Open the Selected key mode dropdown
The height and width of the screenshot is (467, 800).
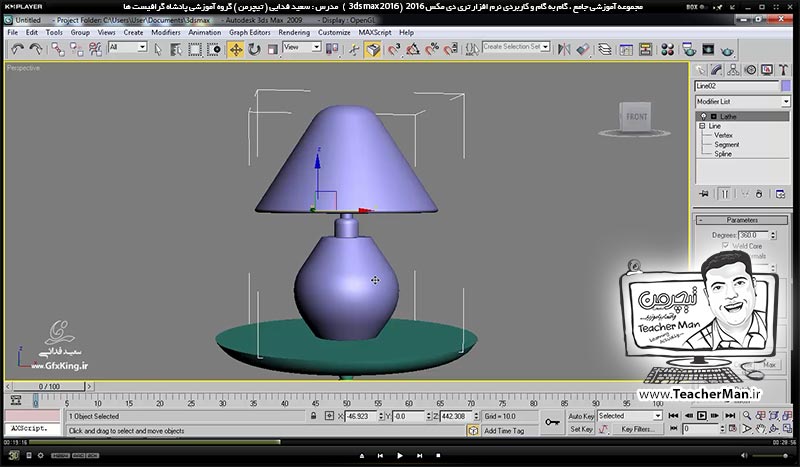pos(630,416)
